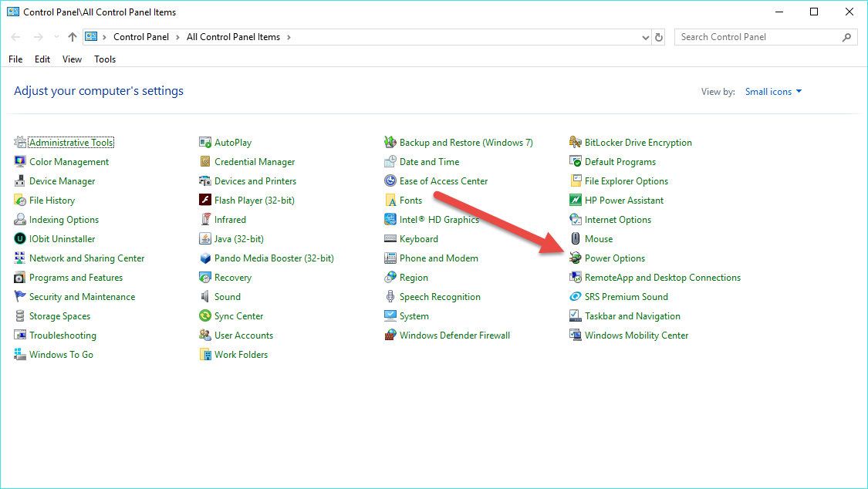This screenshot has width=868, height=489.
Task: Open the Work Folders link
Action: click(241, 355)
